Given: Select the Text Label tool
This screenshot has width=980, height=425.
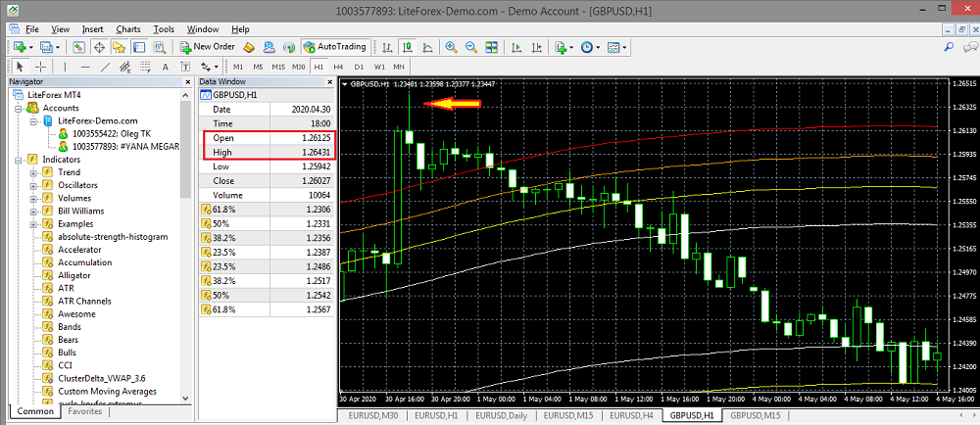Looking at the screenshot, I should click(185, 67).
